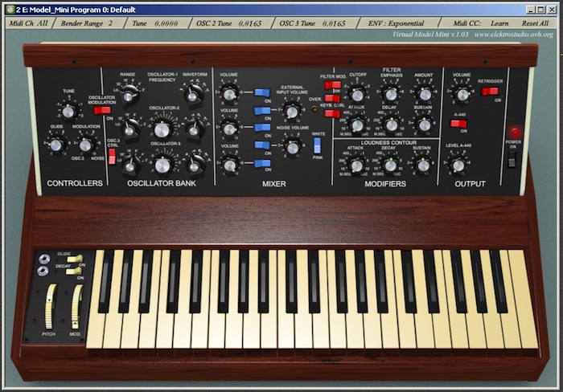
Task: Click the upper jack beside Glide switch
Action: click(x=44, y=259)
